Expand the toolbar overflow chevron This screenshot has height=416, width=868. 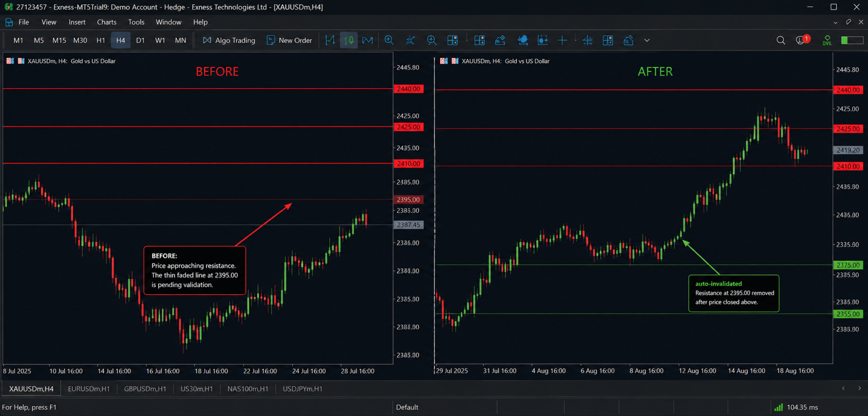pos(647,40)
